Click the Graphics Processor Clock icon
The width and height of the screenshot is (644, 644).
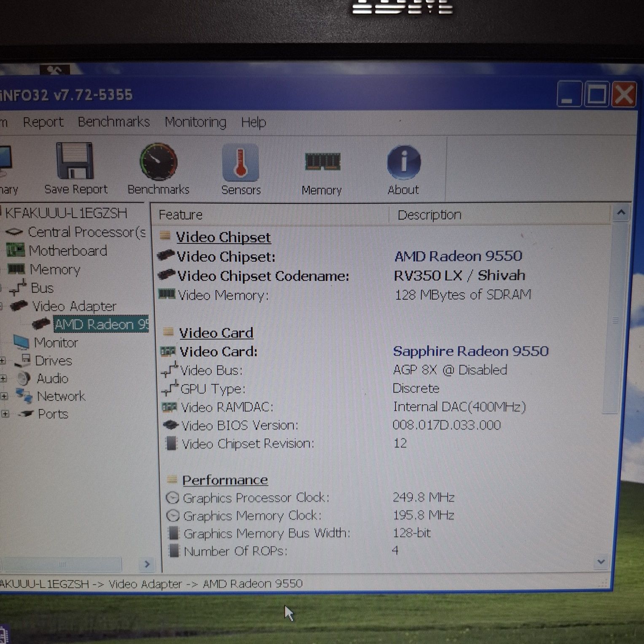(172, 498)
